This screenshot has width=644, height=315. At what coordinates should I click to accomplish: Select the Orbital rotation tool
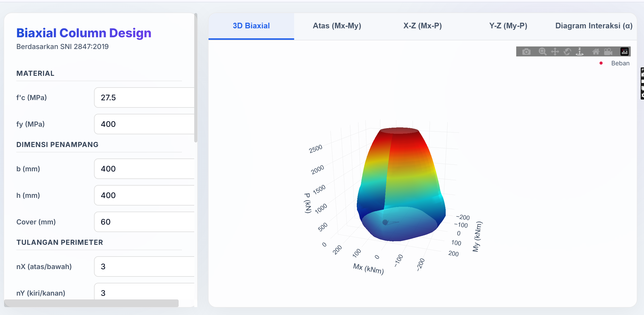(567, 52)
